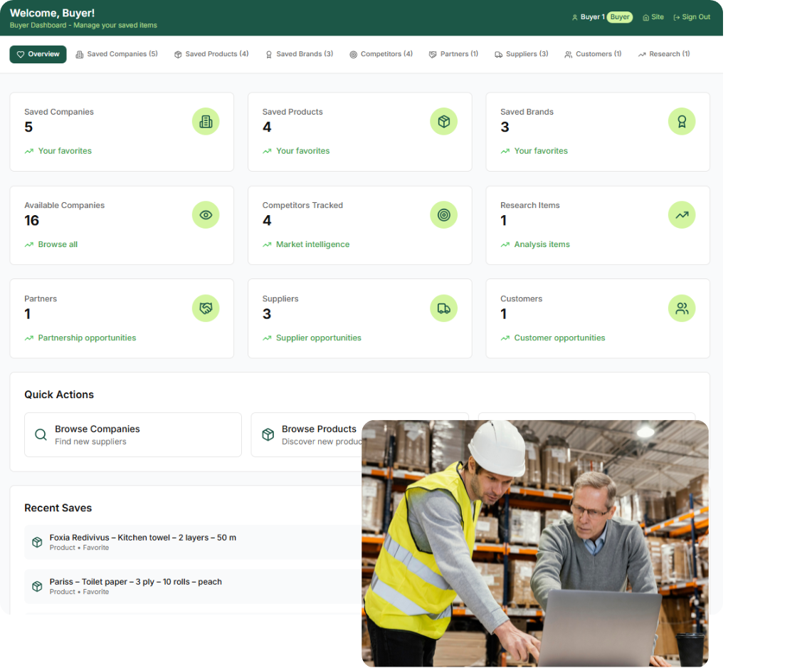This screenshot has height=668, width=812.
Task: Open the Saved Products (4) tab
Action: [211, 54]
